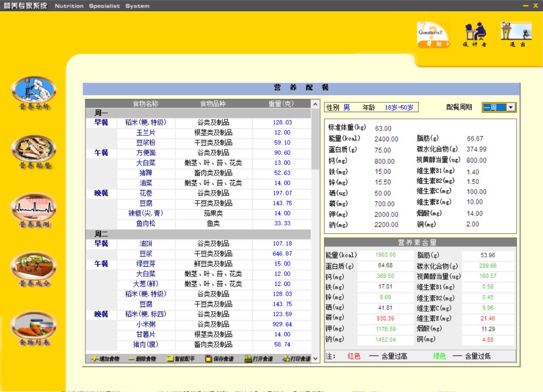
Task: Click 删除食物 delete food button
Action: pos(142,359)
